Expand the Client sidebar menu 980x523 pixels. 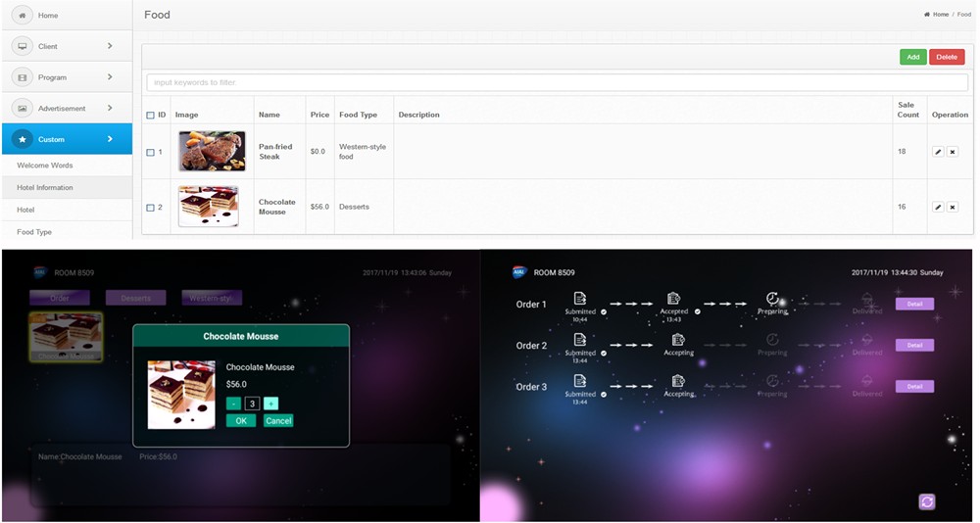click(x=110, y=46)
